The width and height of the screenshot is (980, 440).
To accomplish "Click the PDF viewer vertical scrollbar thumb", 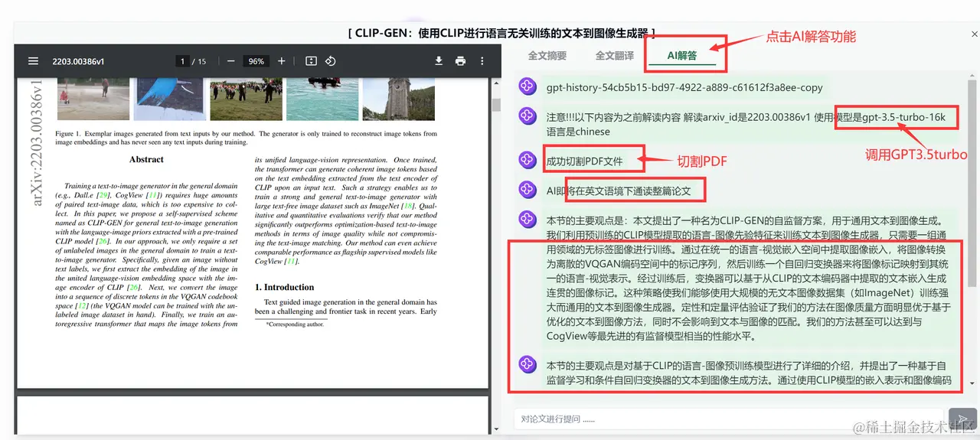I will (x=495, y=104).
